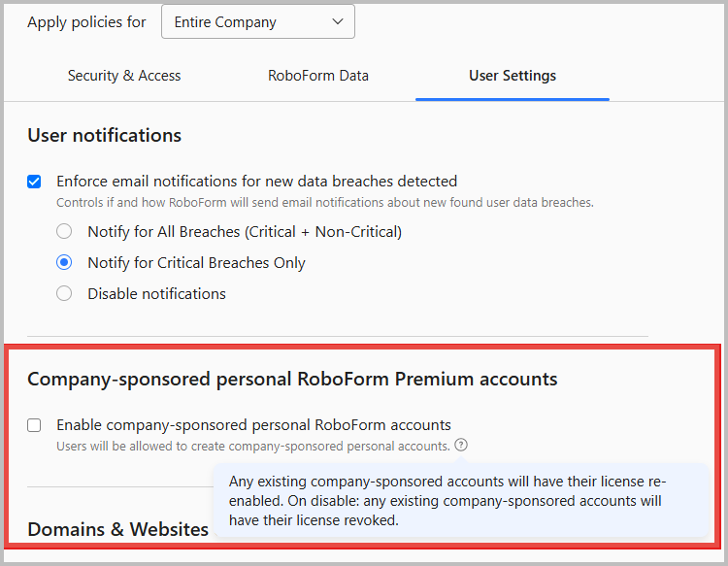Screen dimensions: 728x566
Task: Click the Controls if and how description text
Action: click(x=324, y=203)
